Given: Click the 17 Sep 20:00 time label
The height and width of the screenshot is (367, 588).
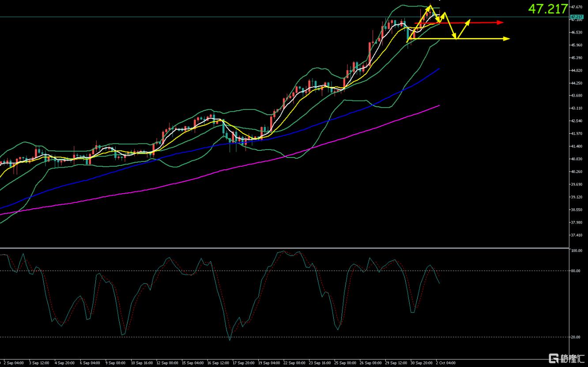Looking at the screenshot, I should click(x=244, y=363).
